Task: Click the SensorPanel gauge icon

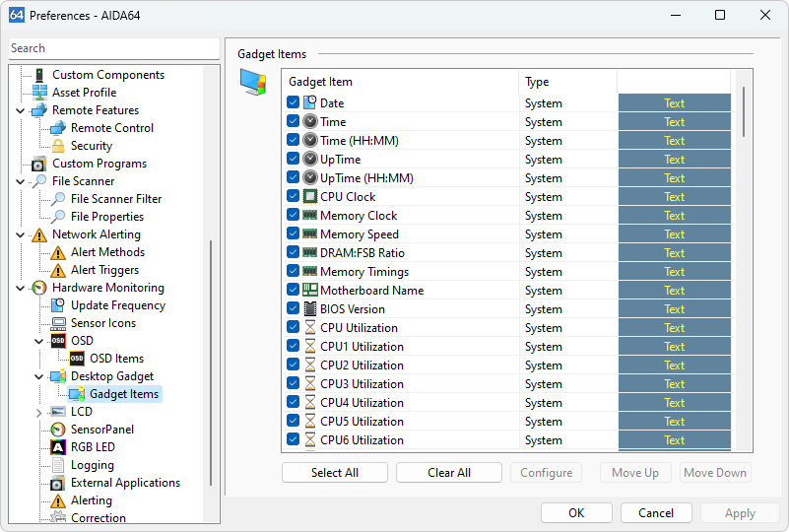Action: pyautogui.click(x=58, y=430)
